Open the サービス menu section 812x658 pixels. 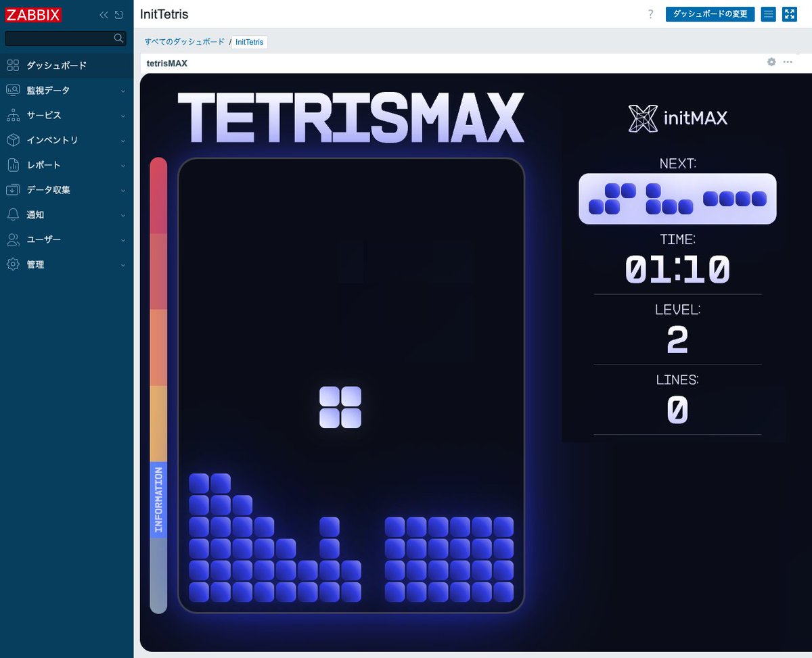click(66, 116)
